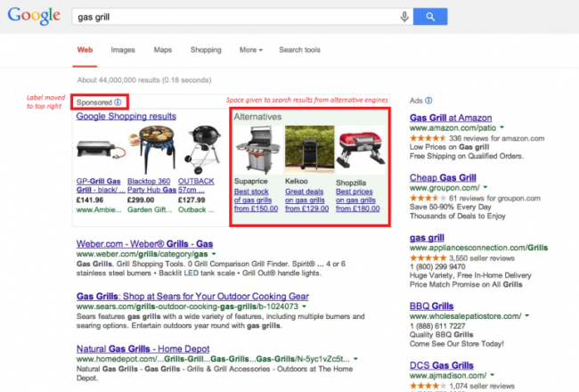Open Shopzilla Best prices on gas grills link

pyautogui.click(x=357, y=200)
